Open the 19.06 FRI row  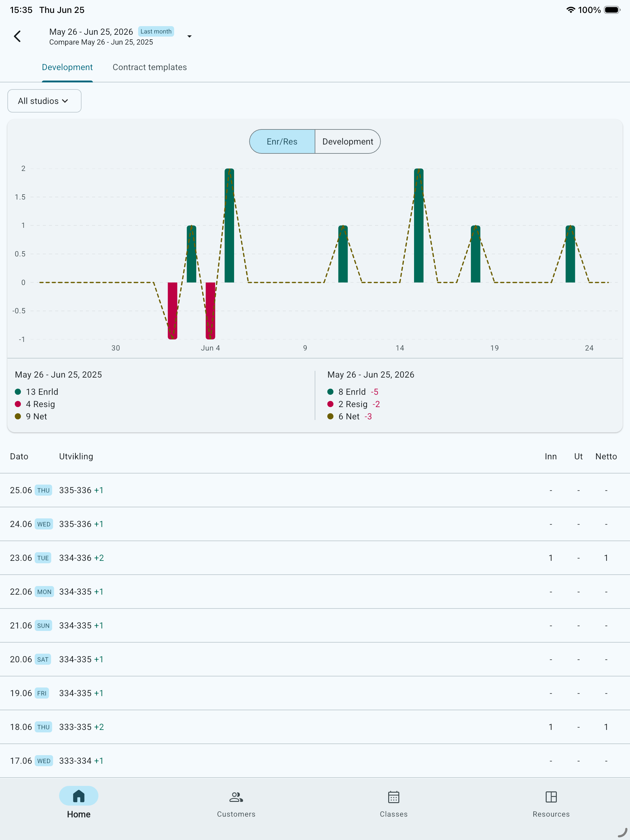click(x=315, y=693)
